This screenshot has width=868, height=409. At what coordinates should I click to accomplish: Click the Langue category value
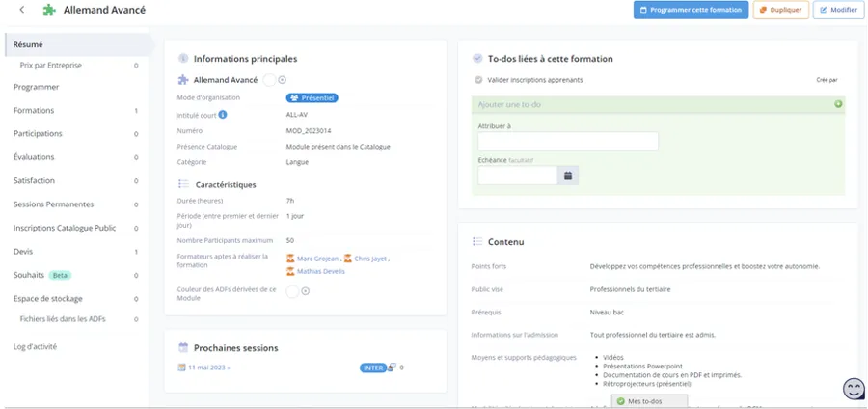[x=297, y=162]
